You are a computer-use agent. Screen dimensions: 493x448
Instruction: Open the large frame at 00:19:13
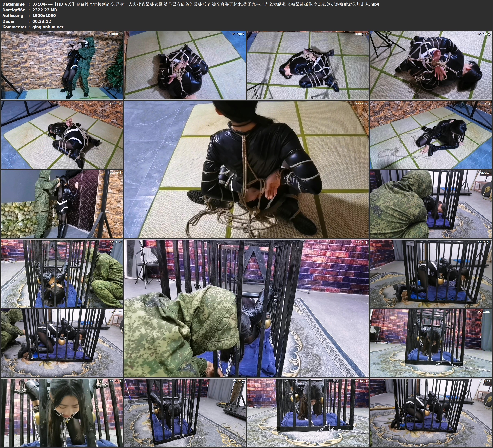pyautogui.click(x=246, y=308)
